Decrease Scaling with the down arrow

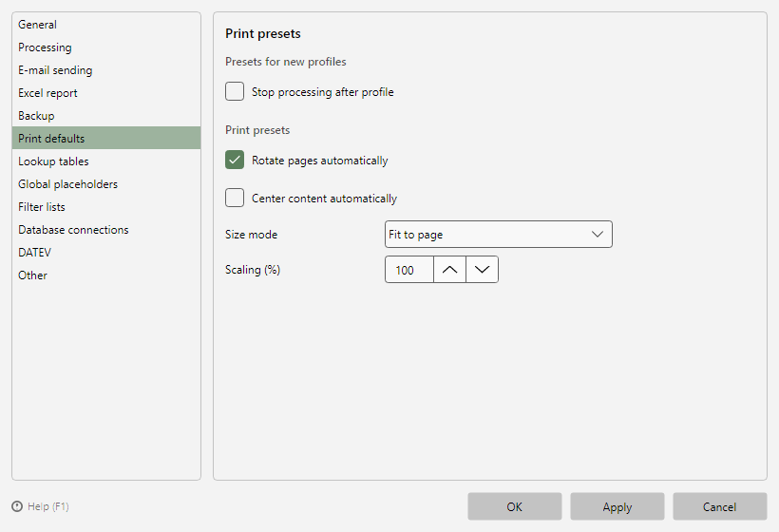(x=482, y=270)
